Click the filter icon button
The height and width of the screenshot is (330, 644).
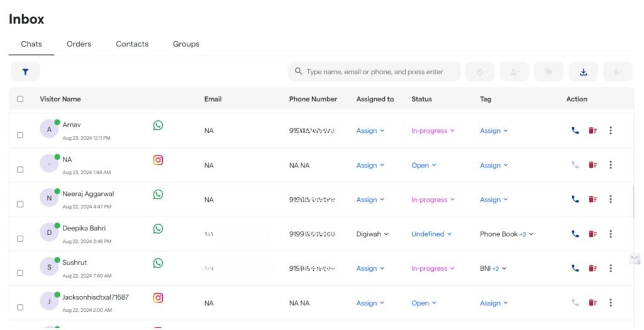pos(25,72)
